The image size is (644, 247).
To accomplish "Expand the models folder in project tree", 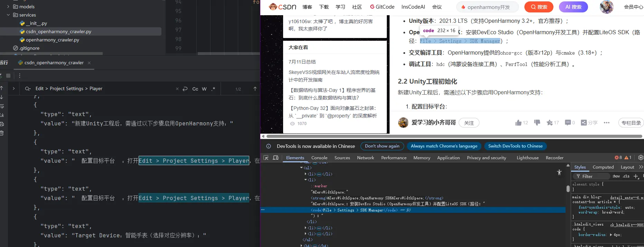I will [8, 7].
